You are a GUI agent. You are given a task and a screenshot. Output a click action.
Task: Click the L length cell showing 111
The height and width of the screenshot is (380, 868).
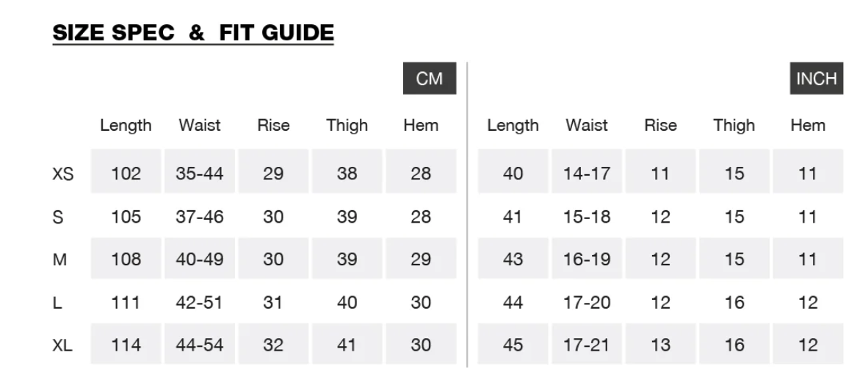click(126, 302)
